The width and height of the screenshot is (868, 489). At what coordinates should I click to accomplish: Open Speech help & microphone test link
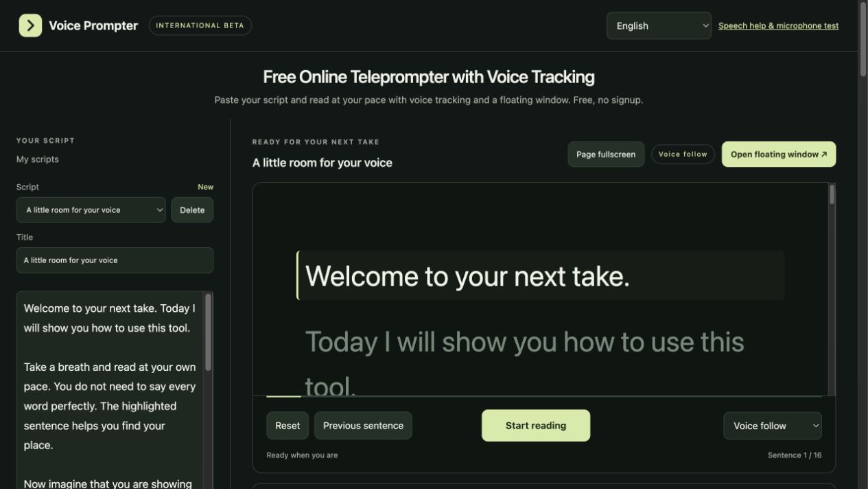click(x=778, y=25)
